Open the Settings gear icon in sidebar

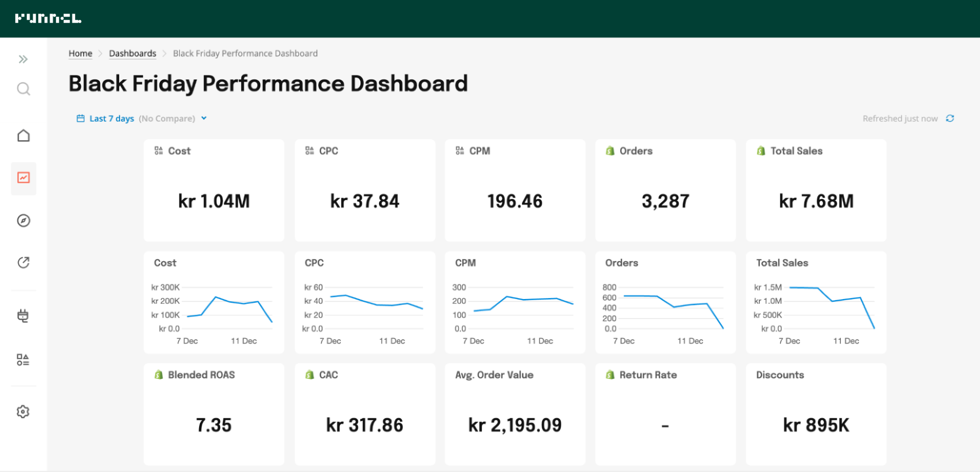coord(23,411)
